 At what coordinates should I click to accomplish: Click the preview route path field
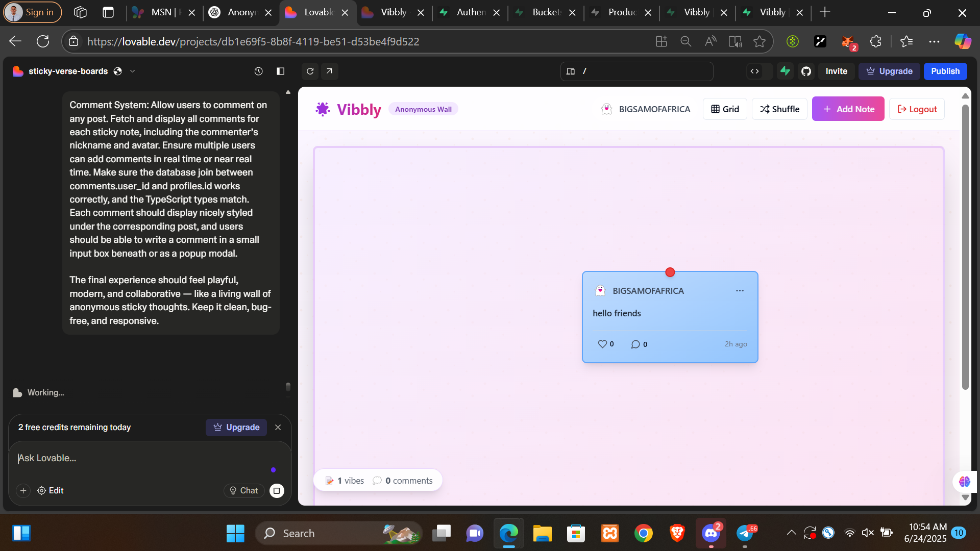(643, 71)
